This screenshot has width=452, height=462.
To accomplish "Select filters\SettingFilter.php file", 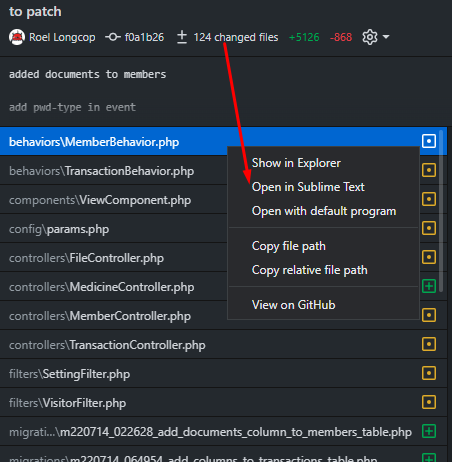I will click(223, 374).
